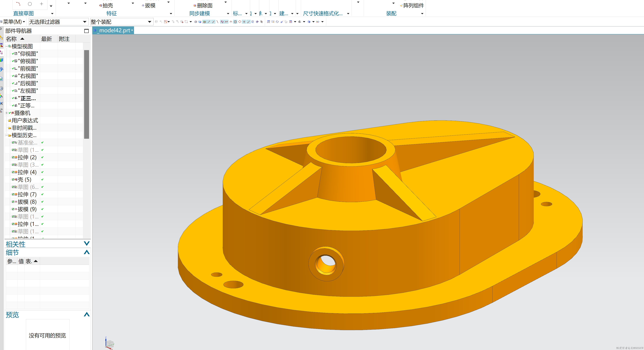
Task: Click the pole point snap icon
Action: 222,22
